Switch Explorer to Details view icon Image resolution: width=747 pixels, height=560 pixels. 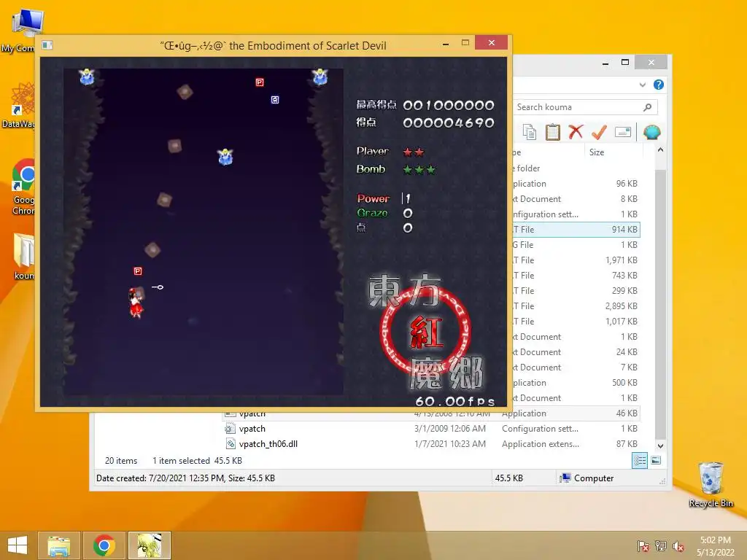point(639,461)
